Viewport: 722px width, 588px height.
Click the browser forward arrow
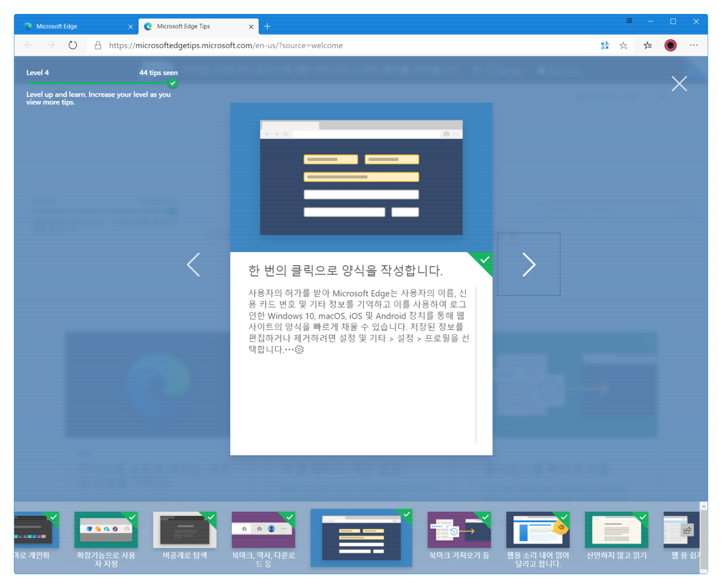pos(51,45)
